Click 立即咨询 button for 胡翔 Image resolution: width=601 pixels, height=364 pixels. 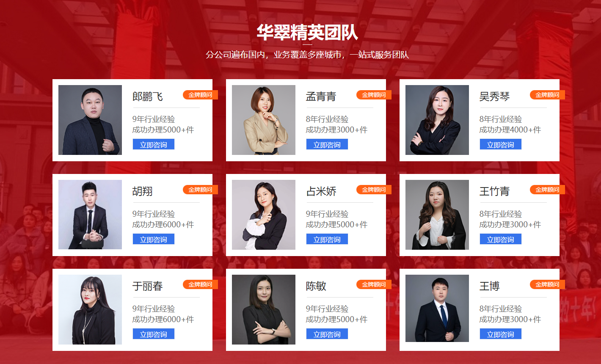[x=154, y=240]
